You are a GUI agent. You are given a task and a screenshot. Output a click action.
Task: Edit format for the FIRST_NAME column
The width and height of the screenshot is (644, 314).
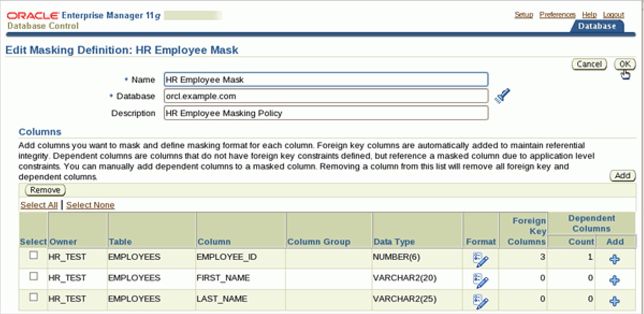480,280
